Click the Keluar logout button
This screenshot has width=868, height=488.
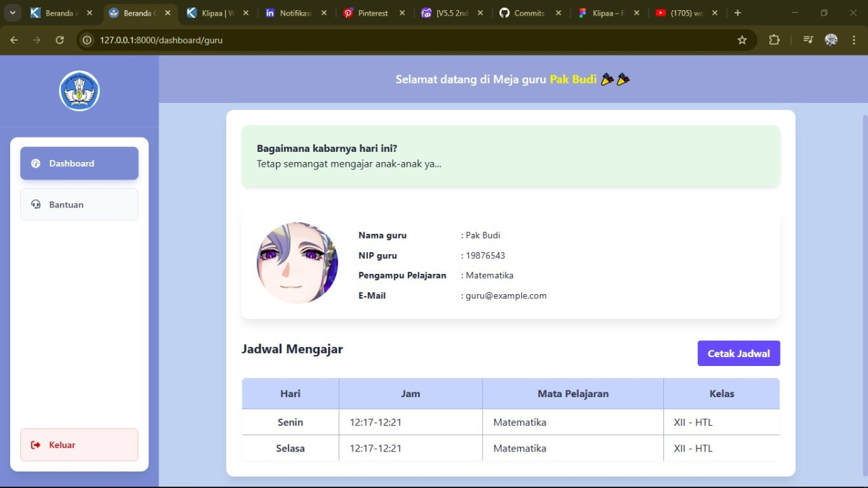pos(79,445)
